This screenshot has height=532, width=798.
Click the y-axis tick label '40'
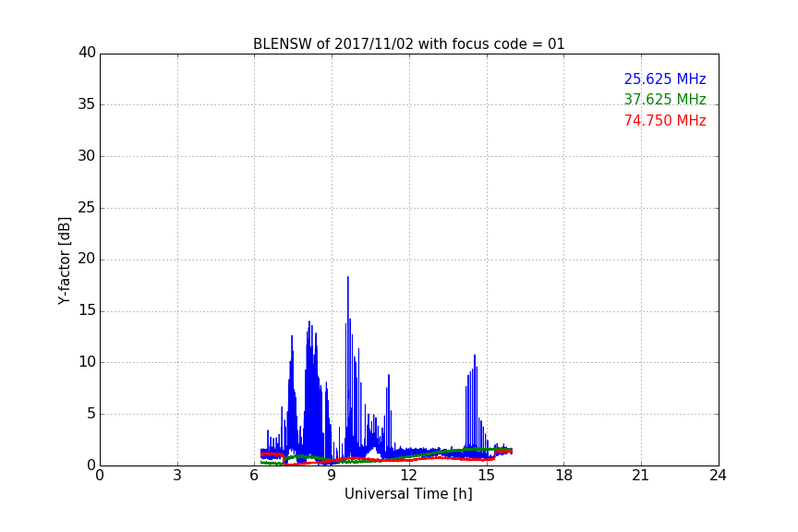click(x=87, y=53)
